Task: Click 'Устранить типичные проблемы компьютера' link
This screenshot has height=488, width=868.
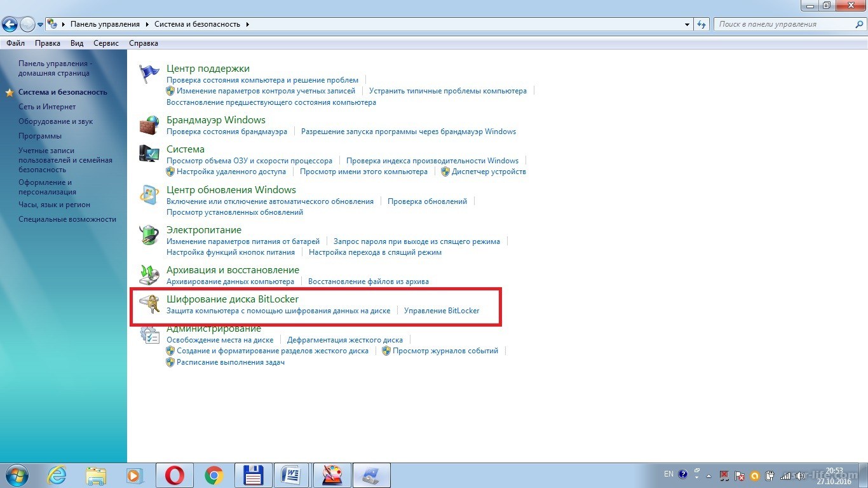Action: [x=448, y=91]
